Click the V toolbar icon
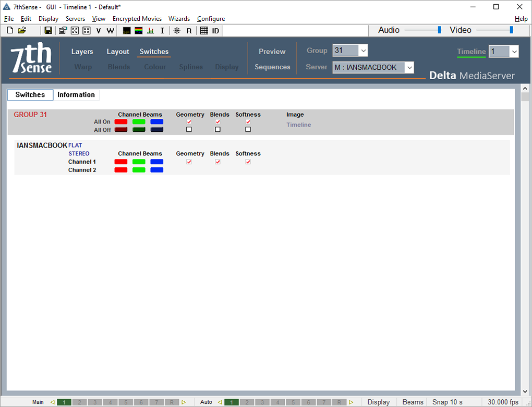 pos(99,31)
